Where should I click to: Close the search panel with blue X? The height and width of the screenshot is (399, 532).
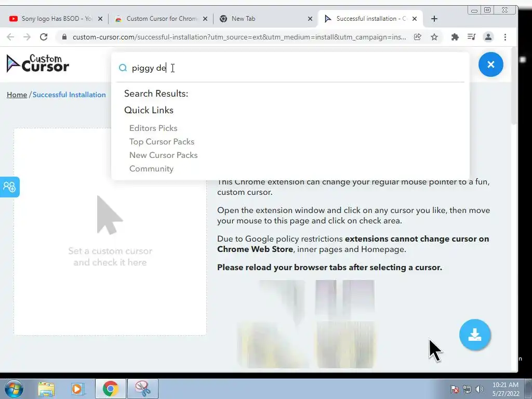pyautogui.click(x=490, y=64)
